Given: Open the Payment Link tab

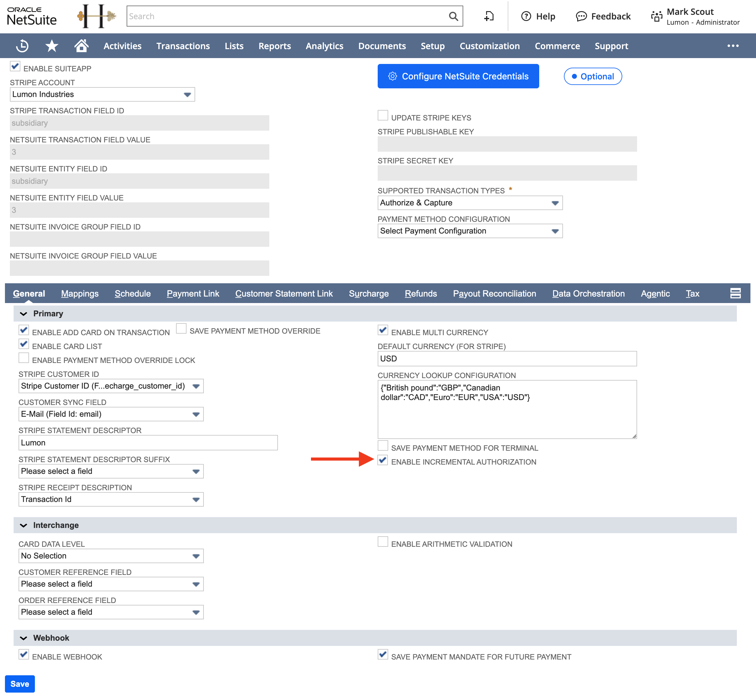Looking at the screenshot, I should (193, 293).
